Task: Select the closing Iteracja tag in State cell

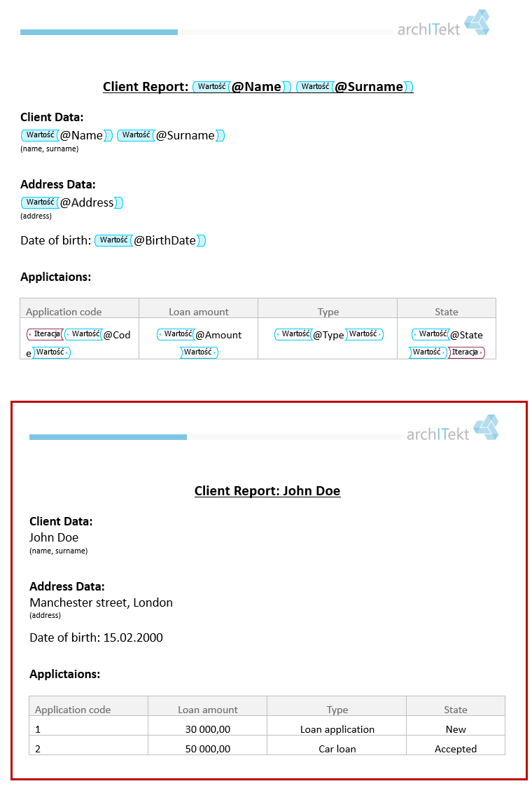Action: 466,352
